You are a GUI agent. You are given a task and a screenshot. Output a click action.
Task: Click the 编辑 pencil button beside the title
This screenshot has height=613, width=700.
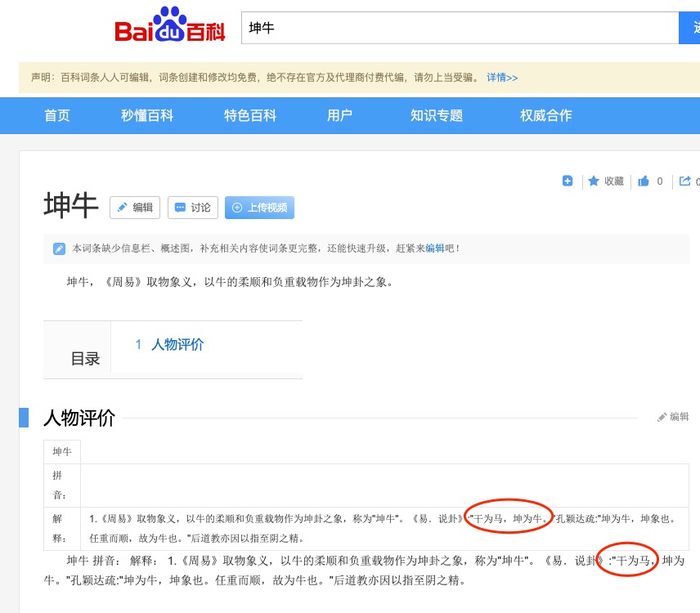coord(134,208)
